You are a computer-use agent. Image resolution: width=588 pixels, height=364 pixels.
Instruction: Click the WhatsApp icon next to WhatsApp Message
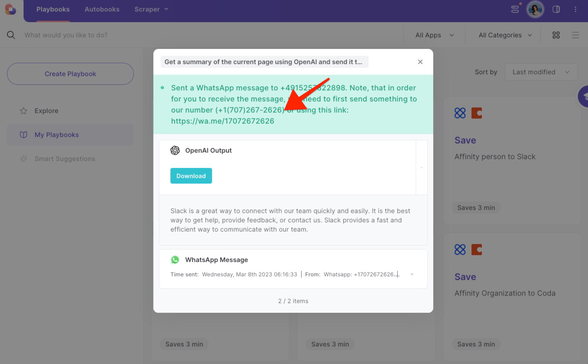pos(175,260)
